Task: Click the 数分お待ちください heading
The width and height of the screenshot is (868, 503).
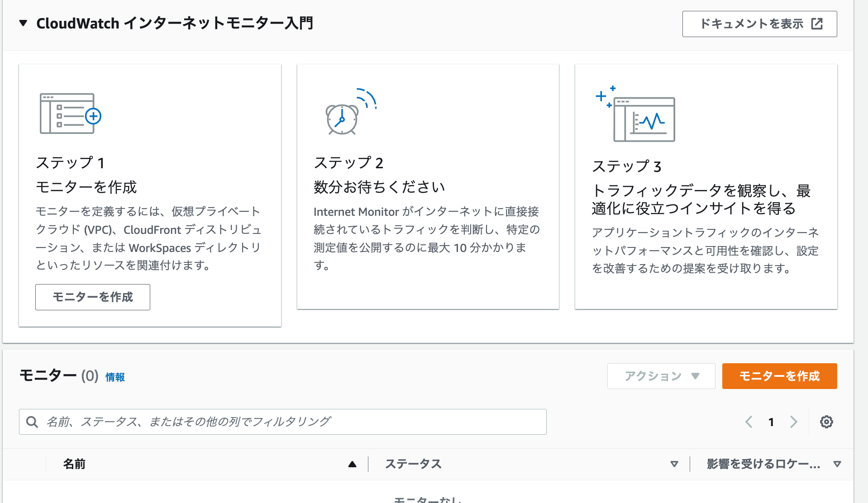Action: pos(379,187)
